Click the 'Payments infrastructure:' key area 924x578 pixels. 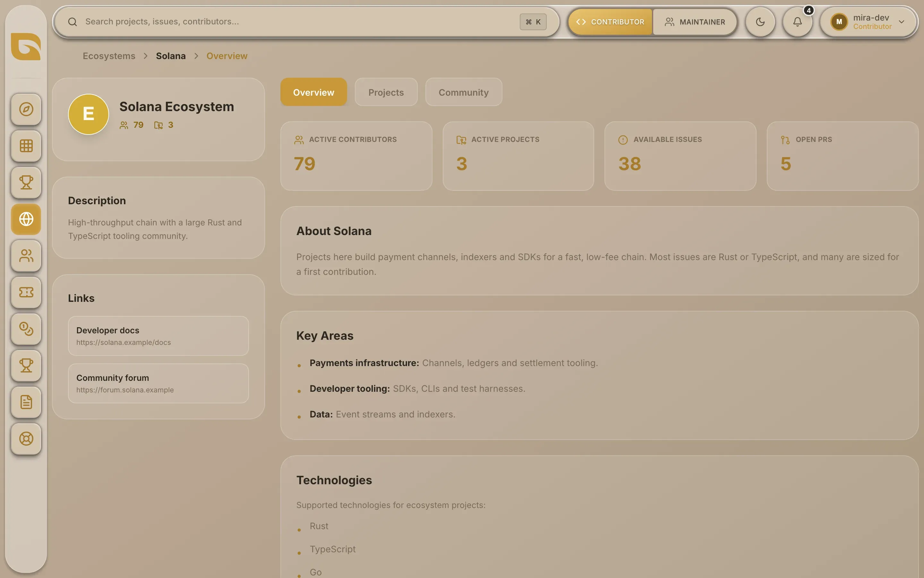click(x=364, y=363)
